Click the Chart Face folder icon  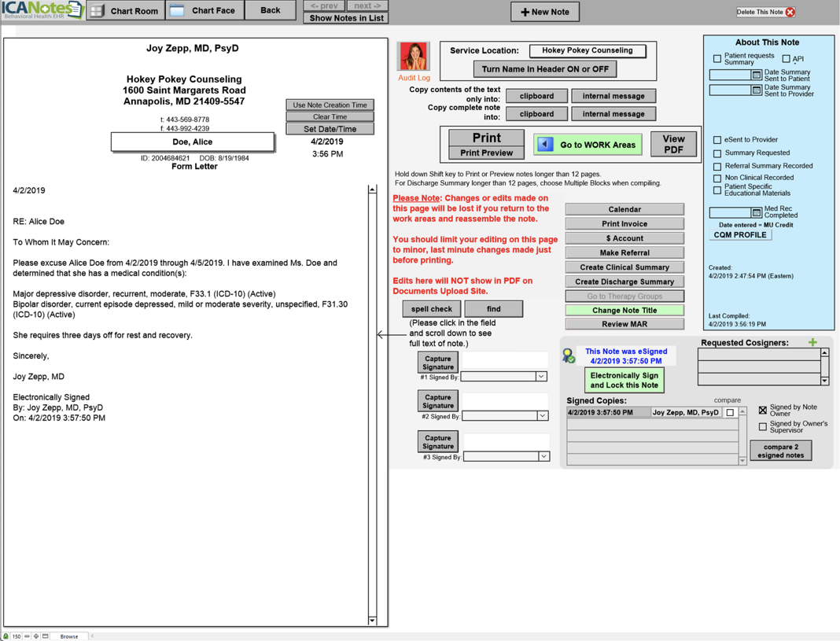177,11
